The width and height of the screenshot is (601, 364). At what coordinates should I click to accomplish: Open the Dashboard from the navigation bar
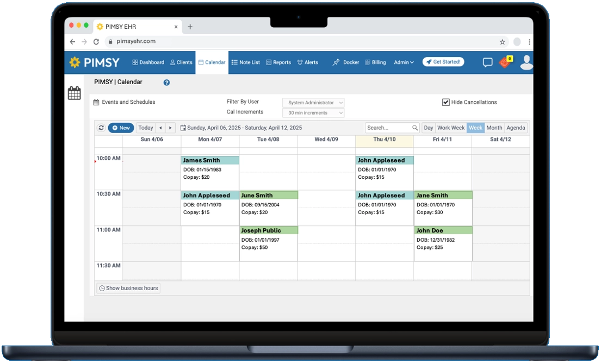(x=148, y=62)
